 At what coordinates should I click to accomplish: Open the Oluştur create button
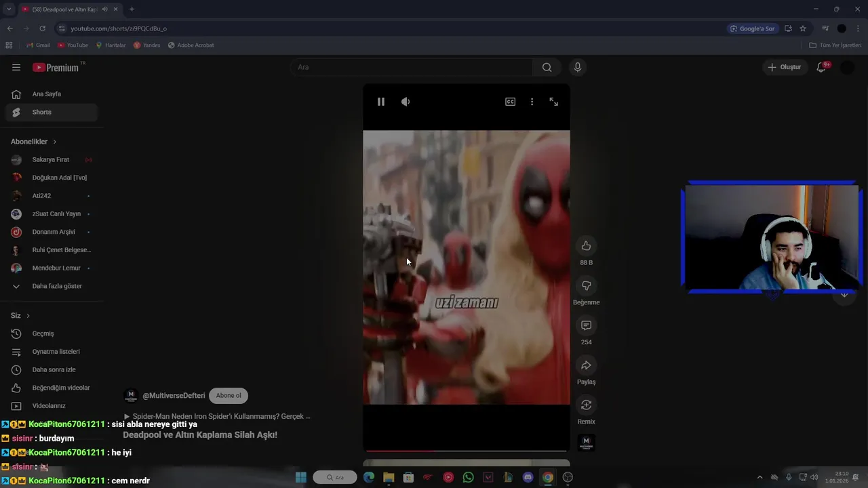coord(784,67)
